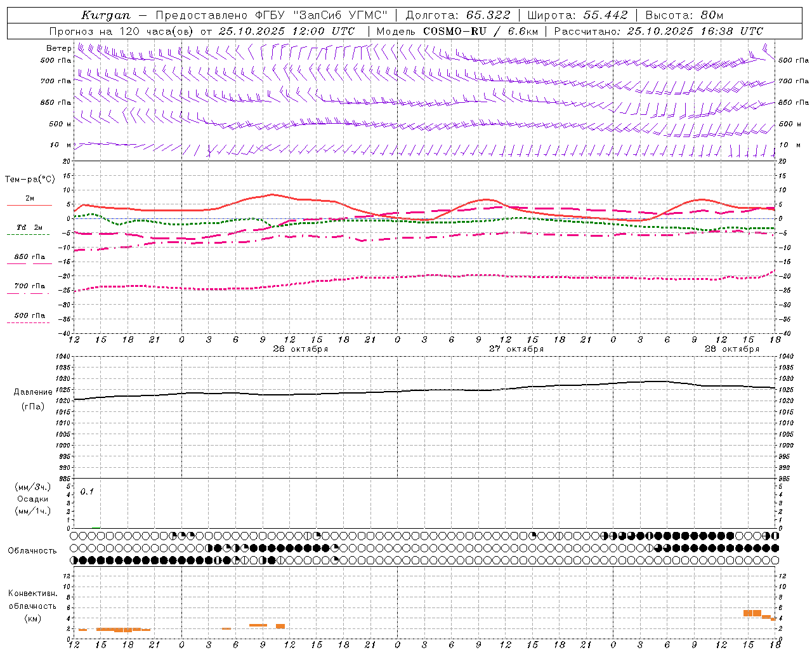Click the 'Широта: 55.442' value
The height and width of the screenshot is (650, 812).
577,15
